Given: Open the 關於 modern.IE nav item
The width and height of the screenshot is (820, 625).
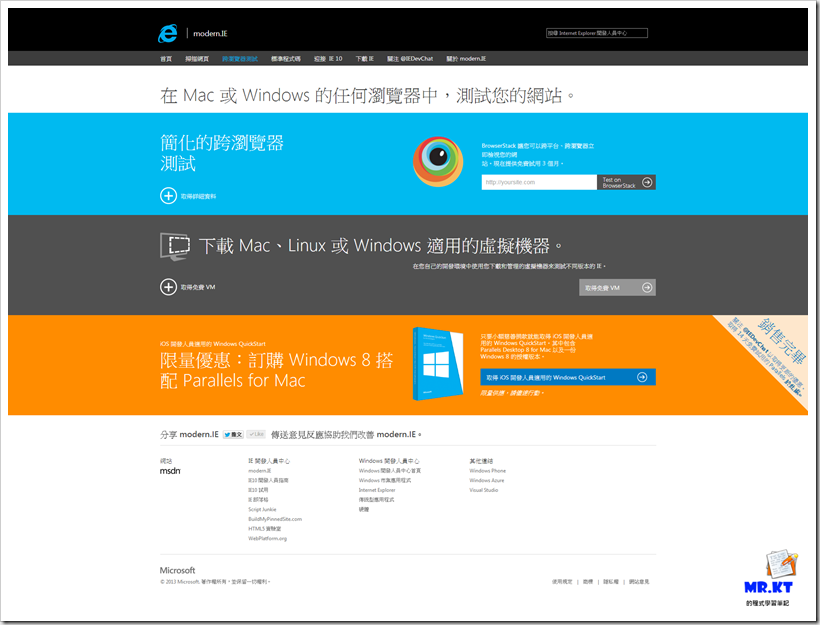Looking at the screenshot, I should 466,59.
